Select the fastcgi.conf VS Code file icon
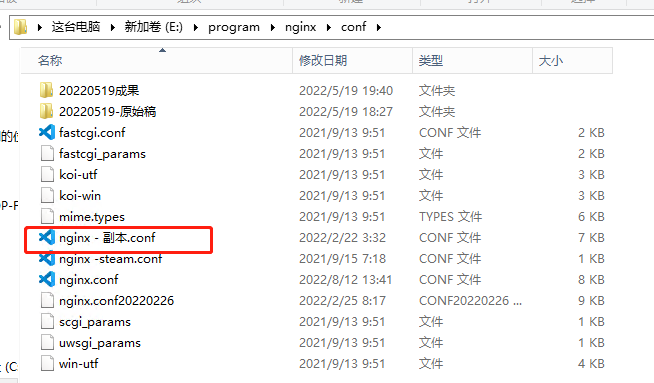The width and height of the screenshot is (654, 383). point(47,132)
